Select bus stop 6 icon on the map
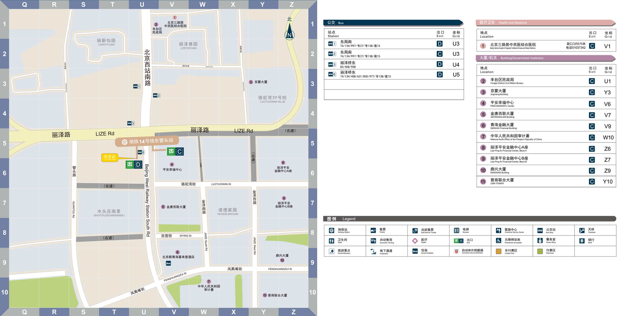This screenshot has height=316, width=644. 141,152
